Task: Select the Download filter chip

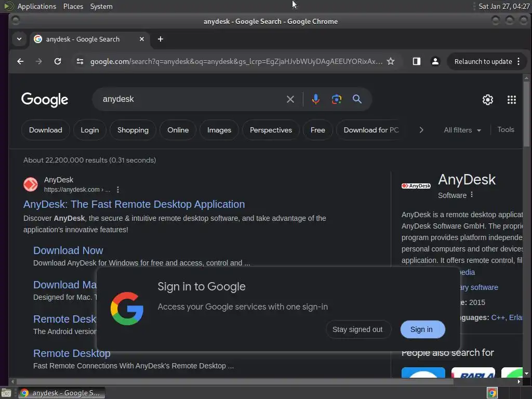Action: pyautogui.click(x=46, y=130)
